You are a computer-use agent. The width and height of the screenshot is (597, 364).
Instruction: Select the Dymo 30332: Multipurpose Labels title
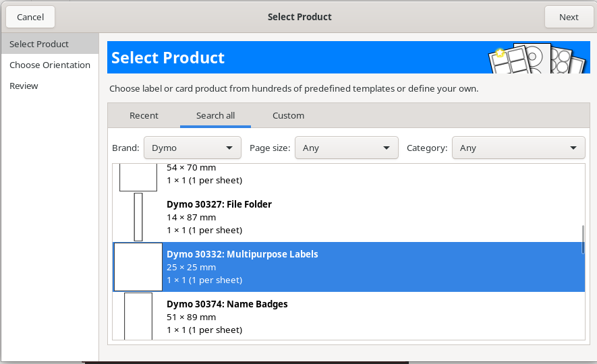(242, 254)
